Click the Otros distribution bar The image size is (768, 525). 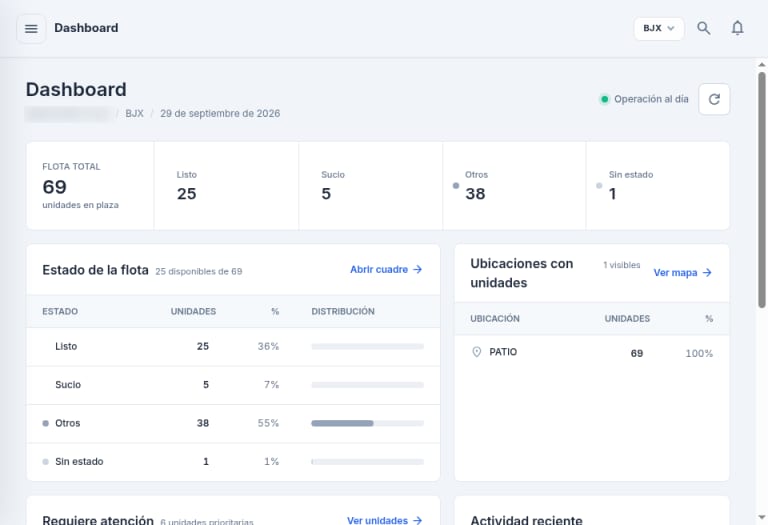click(x=367, y=423)
